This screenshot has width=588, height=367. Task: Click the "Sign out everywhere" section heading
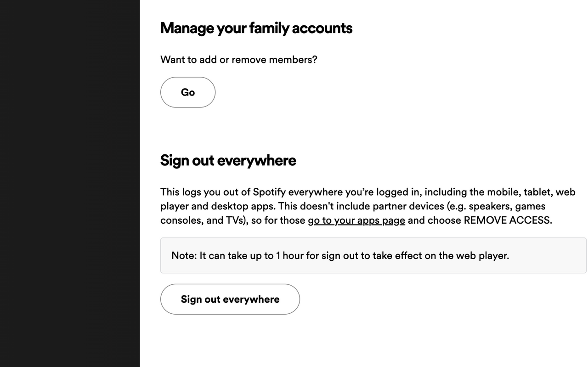tap(228, 160)
